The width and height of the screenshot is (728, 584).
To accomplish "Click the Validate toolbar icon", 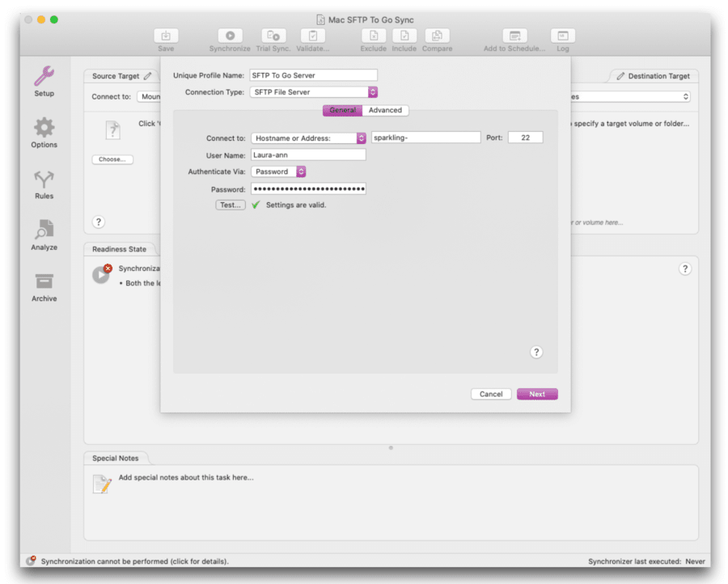I will tap(312, 36).
